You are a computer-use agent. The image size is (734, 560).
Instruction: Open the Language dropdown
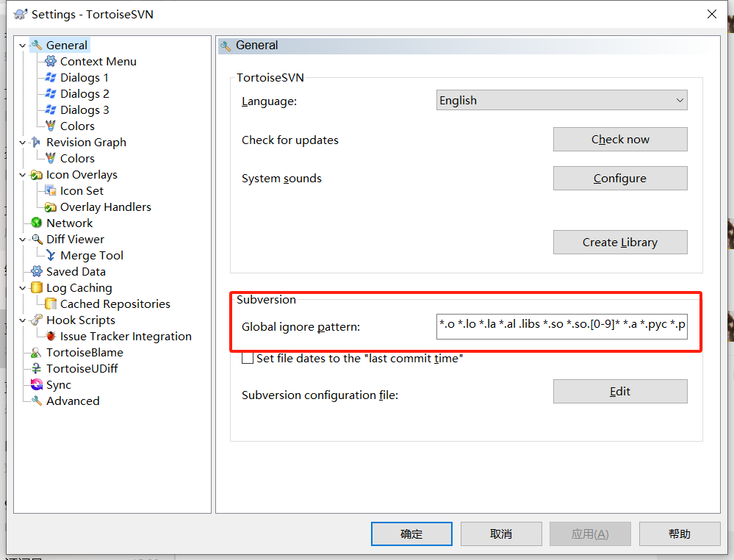point(561,100)
